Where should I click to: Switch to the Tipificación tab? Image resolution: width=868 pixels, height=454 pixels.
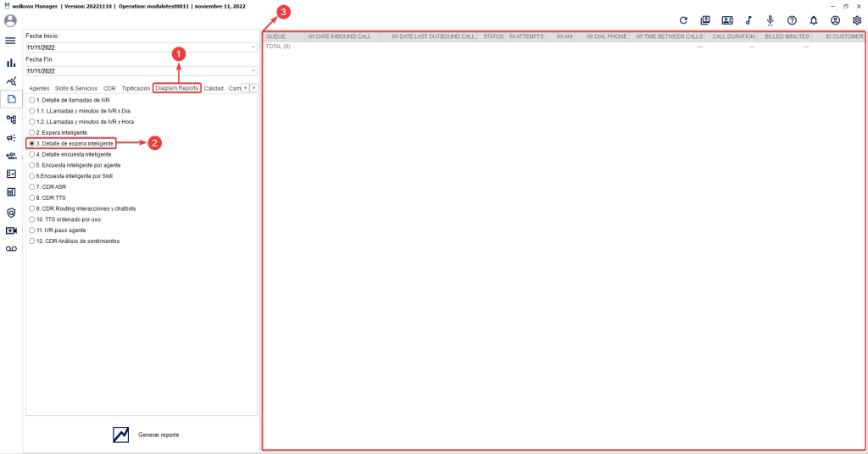click(x=136, y=88)
